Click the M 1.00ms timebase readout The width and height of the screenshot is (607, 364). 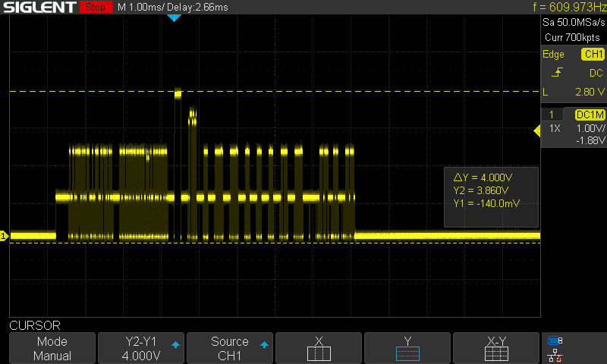pos(140,7)
